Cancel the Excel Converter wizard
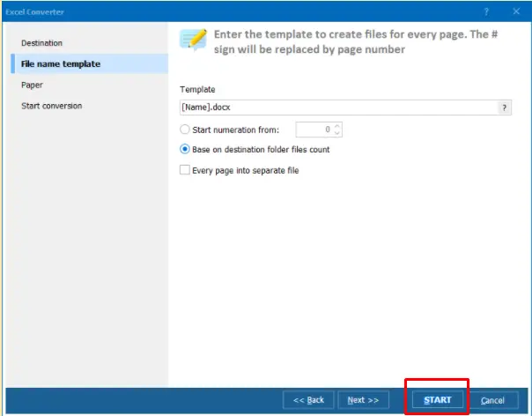 492,400
